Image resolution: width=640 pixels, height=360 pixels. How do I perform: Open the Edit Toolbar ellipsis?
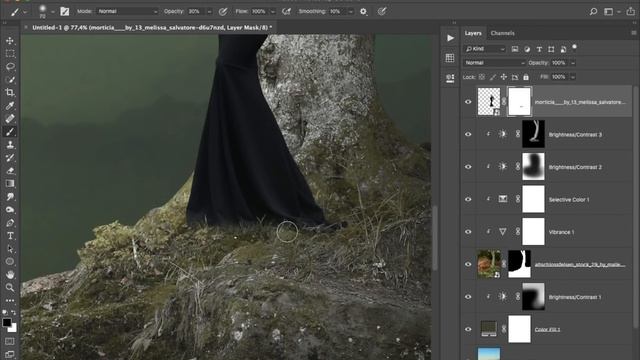(10, 300)
